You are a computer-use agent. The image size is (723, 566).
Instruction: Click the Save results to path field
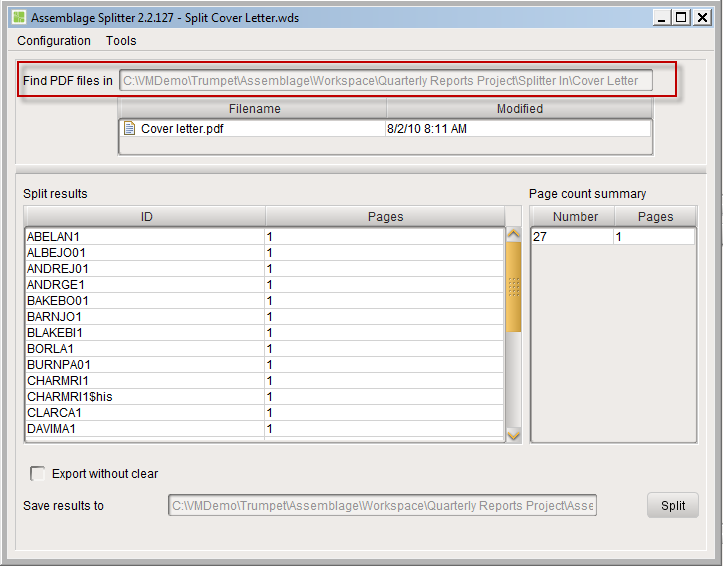click(x=382, y=506)
